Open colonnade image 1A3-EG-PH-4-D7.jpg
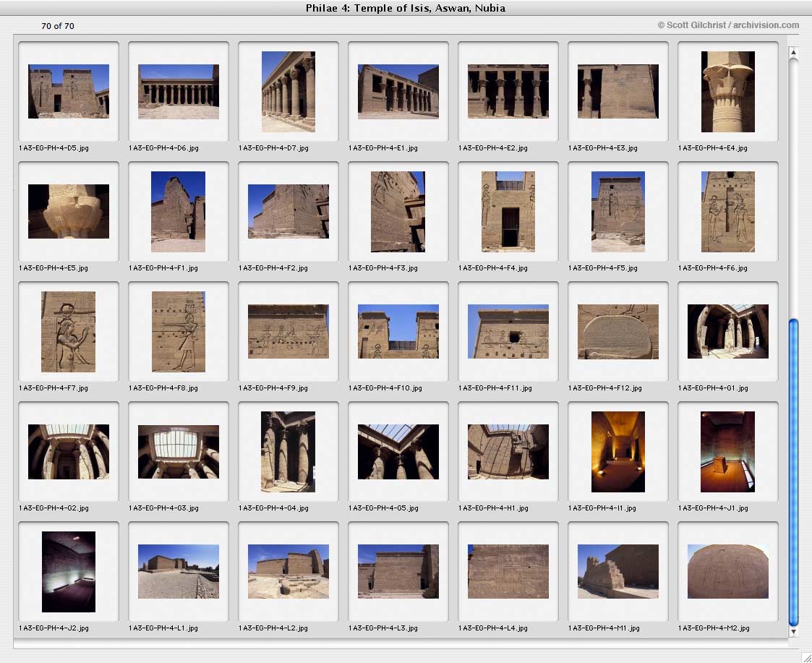Viewport: 812px width, 663px height. coord(288,92)
